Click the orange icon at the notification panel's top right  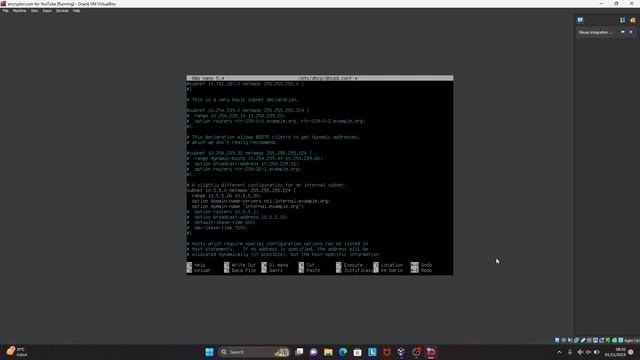pyautogui.click(x=632, y=20)
